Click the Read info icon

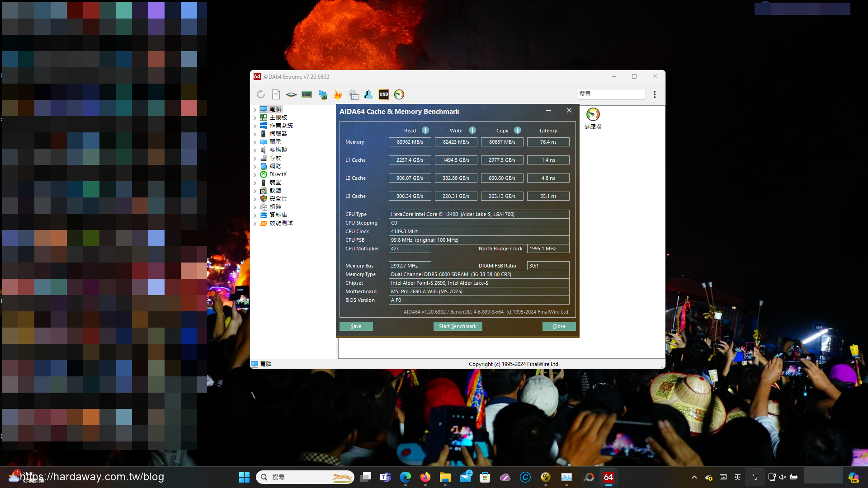pyautogui.click(x=425, y=130)
